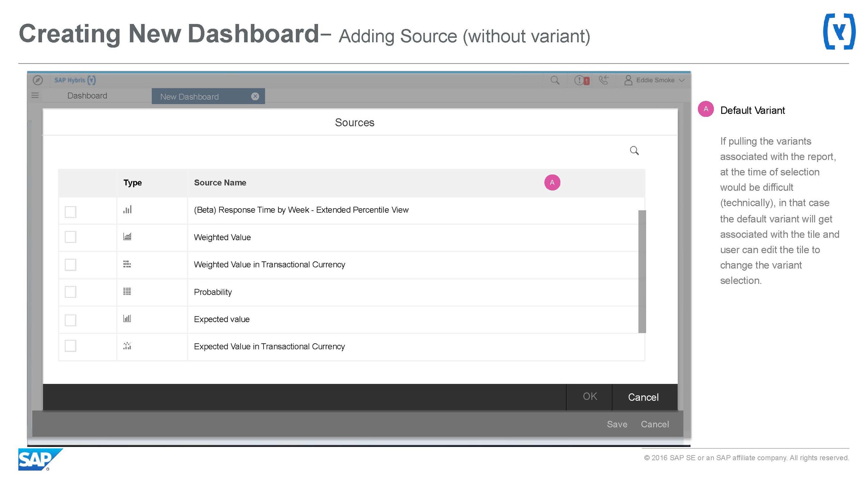Expand the Eddie Smoke user dropdown chevron
The height and width of the screenshot is (488, 868).
[x=682, y=81]
